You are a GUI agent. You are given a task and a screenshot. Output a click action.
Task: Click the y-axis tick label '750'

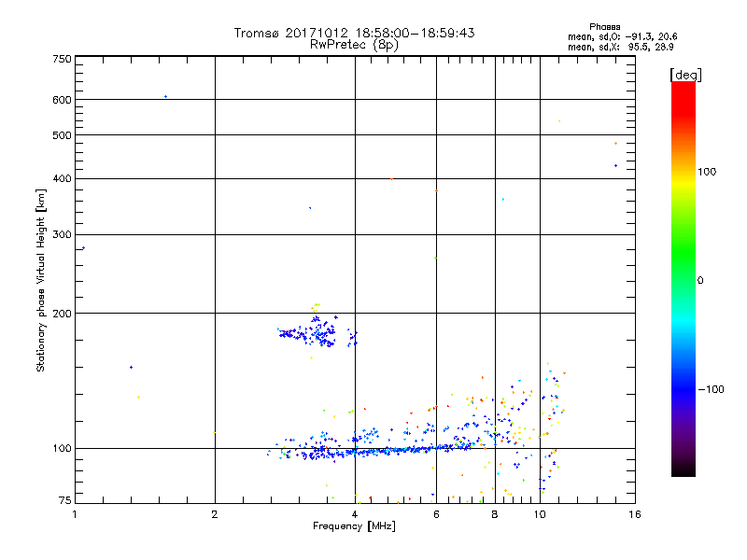tap(63, 59)
